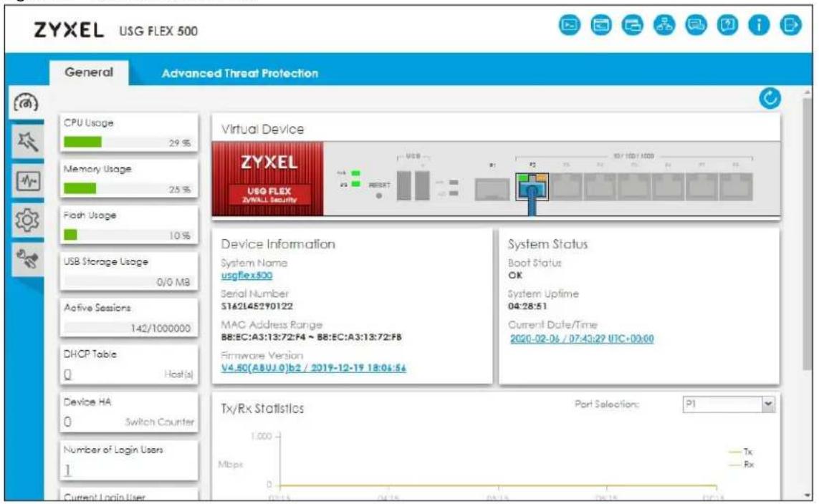Click the scrollbar down arrow
Screen dimensions: 819x504
(x=808, y=495)
